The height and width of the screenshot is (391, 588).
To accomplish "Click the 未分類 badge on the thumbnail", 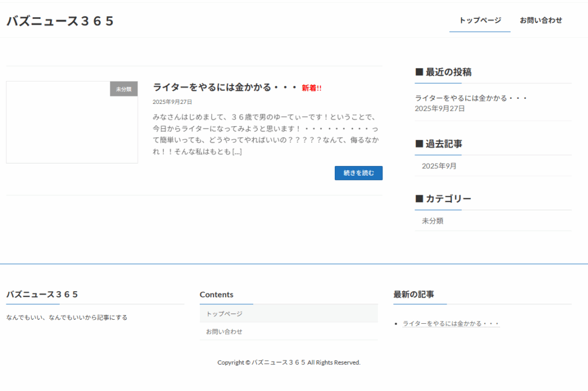I will click(123, 89).
